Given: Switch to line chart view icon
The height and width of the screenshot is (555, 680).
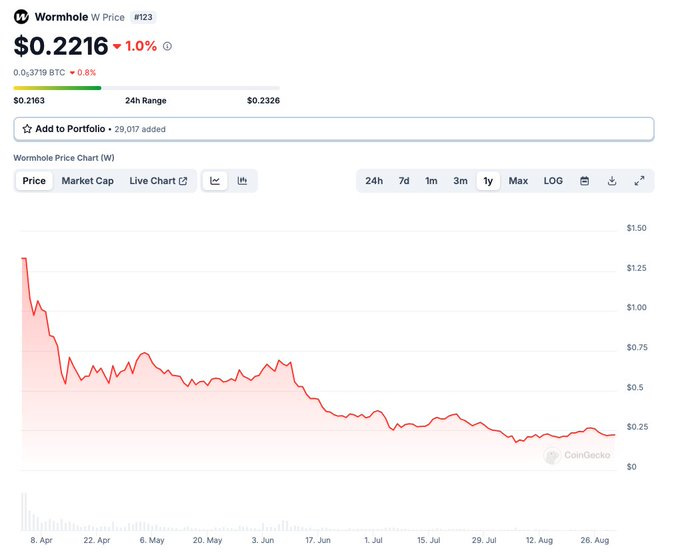Looking at the screenshot, I should (215, 181).
